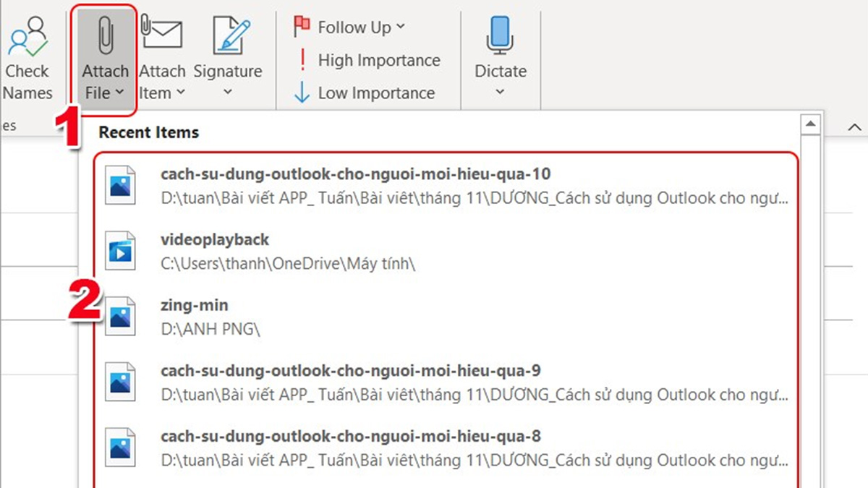This screenshot has width=868, height=488.
Task: Expand the Attach Item dropdown arrow
Action: pos(180,93)
